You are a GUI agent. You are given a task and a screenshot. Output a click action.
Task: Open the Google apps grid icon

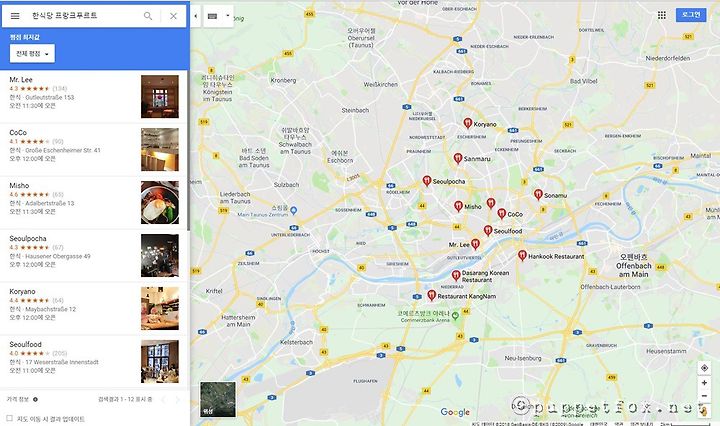pos(662,15)
